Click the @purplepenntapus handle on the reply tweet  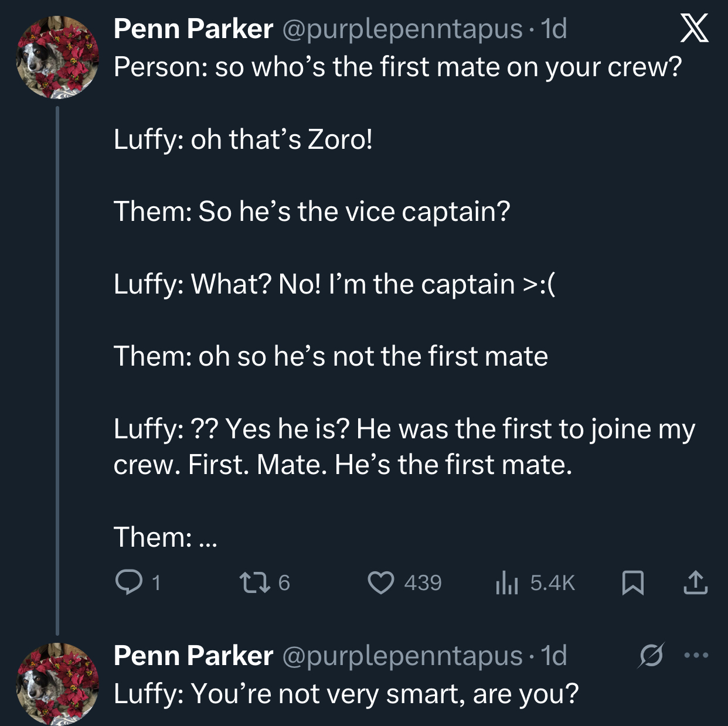402,655
